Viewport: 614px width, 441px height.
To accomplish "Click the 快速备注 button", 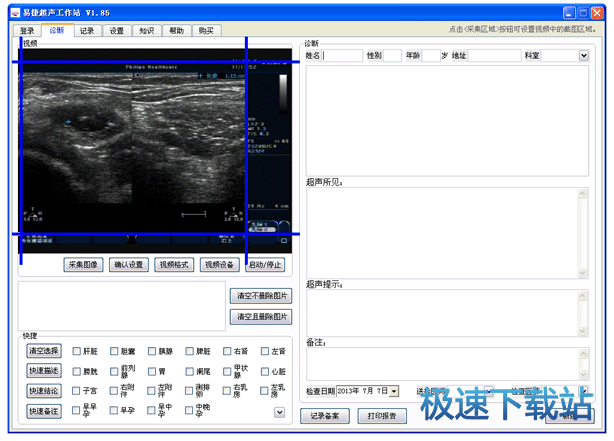I will pyautogui.click(x=44, y=411).
